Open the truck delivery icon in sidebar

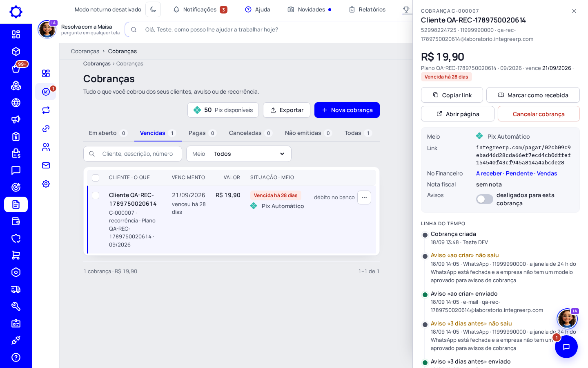pyautogui.click(x=16, y=289)
